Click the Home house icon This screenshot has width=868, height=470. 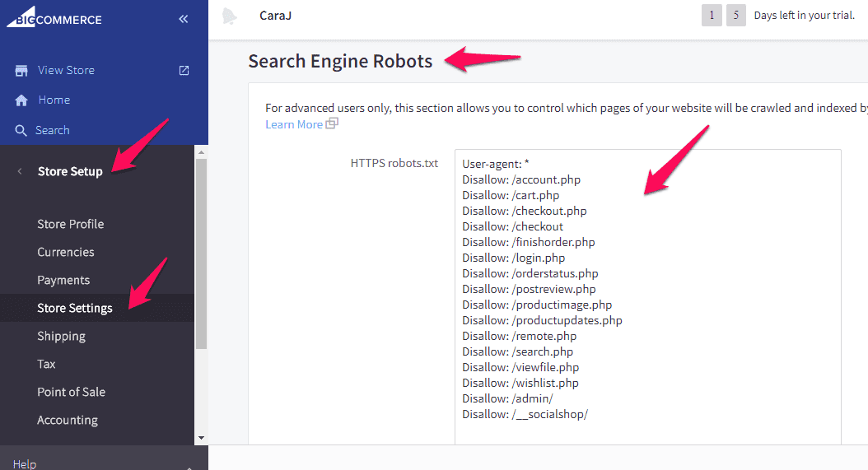click(x=21, y=100)
